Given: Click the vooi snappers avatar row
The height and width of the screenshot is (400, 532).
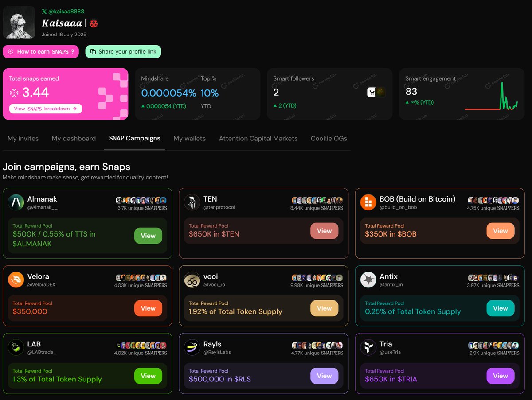Looking at the screenshot, I should pos(317,278).
